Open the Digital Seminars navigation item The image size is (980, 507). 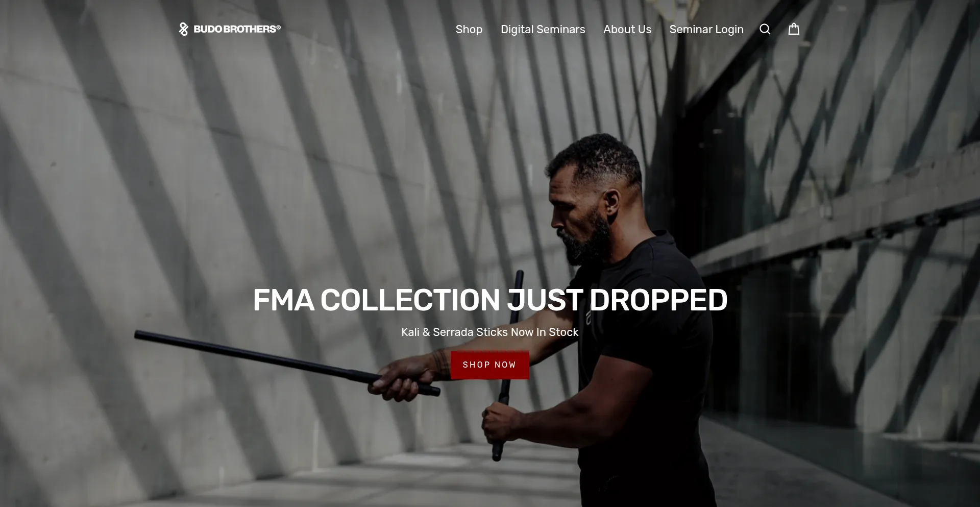[543, 30]
